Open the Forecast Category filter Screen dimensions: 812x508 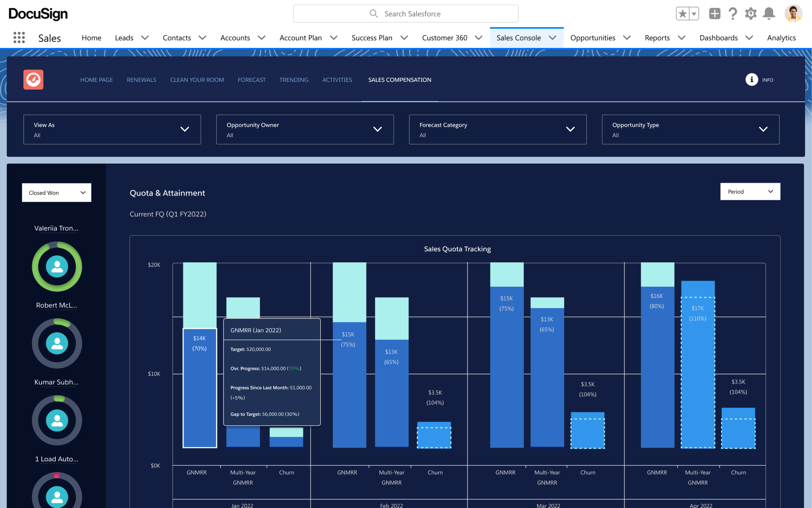(x=498, y=129)
